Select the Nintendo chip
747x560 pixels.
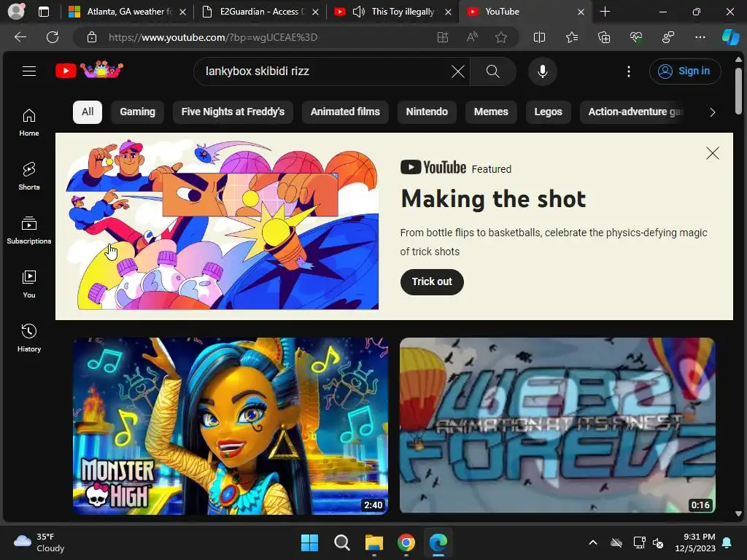coord(427,112)
